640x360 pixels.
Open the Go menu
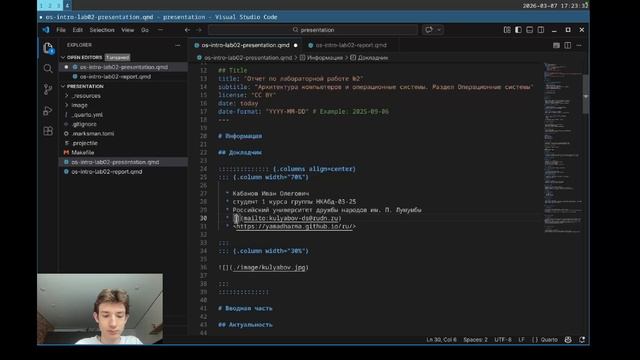point(145,30)
